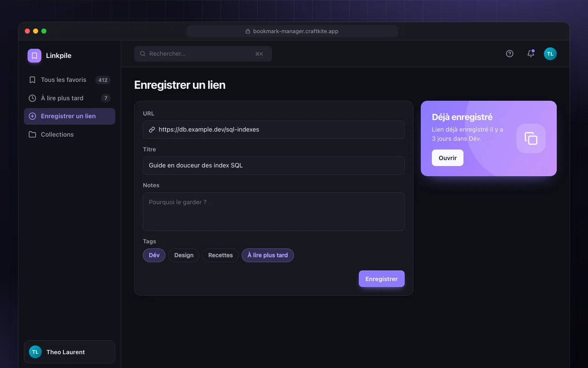Open the TL avatar in top bar

(550, 54)
